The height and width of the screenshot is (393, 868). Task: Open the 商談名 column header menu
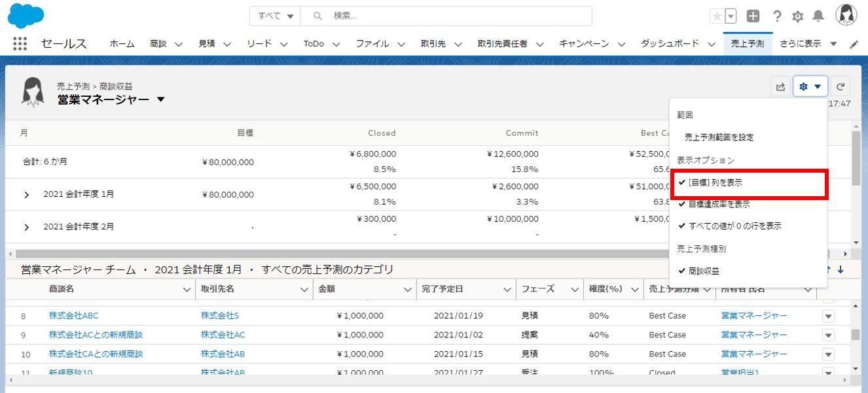(x=187, y=290)
